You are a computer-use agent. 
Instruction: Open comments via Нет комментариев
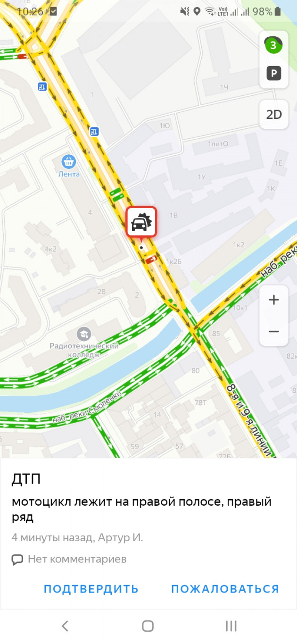[x=77, y=559]
